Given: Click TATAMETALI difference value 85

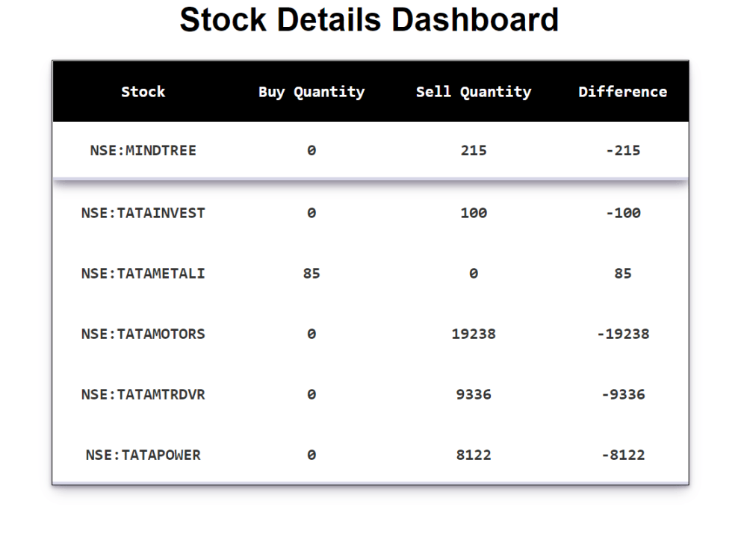Looking at the screenshot, I should point(623,273).
